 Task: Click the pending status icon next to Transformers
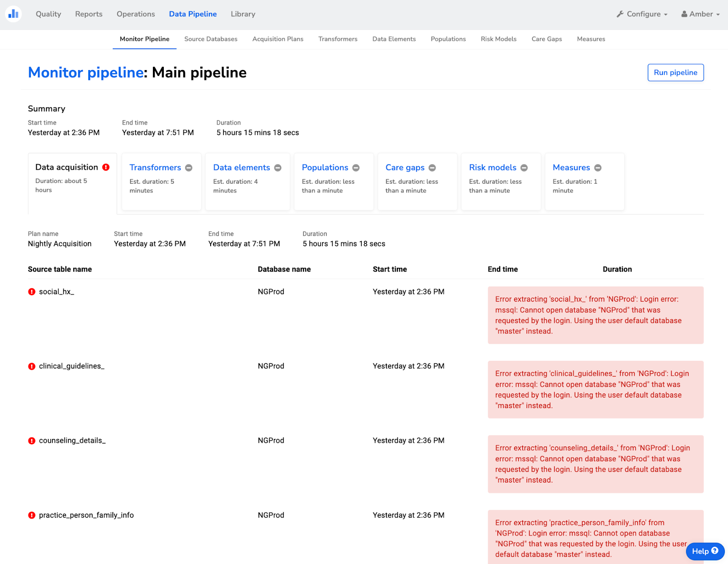189,168
